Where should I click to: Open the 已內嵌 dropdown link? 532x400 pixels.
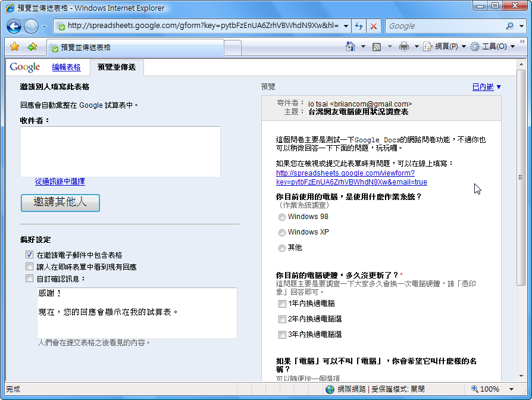point(487,87)
